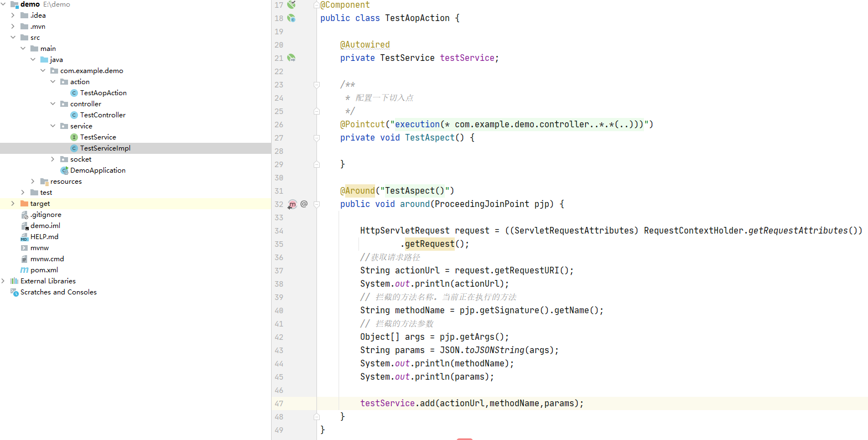Click the @Around annotation in the editor

(357, 191)
